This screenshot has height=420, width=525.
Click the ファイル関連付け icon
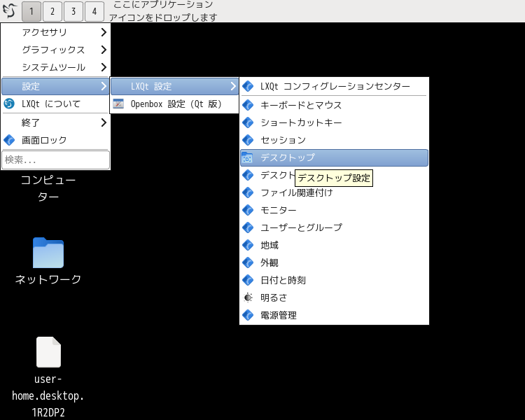[x=248, y=192]
